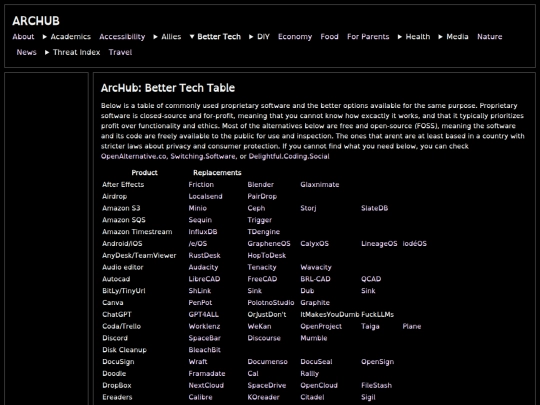Open the OpenProject link
The image size is (540, 405).
[321, 326]
